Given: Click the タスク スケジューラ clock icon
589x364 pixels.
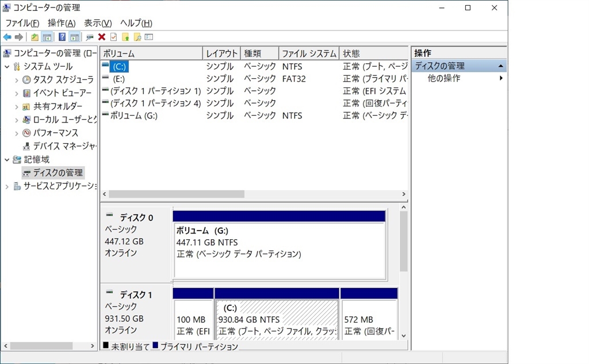Looking at the screenshot, I should click(x=26, y=79).
